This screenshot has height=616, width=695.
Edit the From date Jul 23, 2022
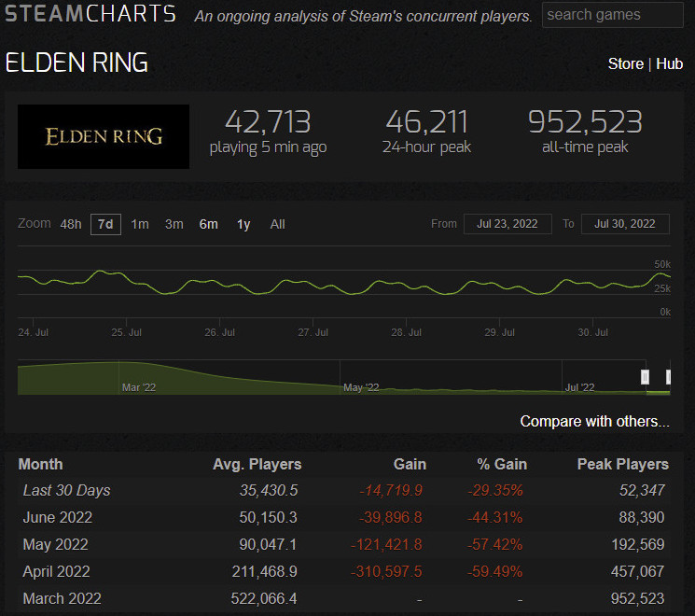coord(507,224)
